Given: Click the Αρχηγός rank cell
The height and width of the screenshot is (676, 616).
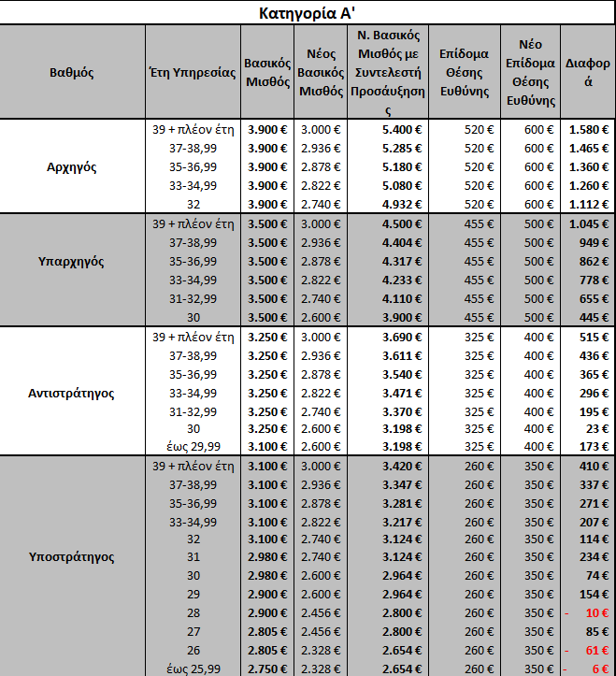Looking at the screenshot, I should [72, 167].
